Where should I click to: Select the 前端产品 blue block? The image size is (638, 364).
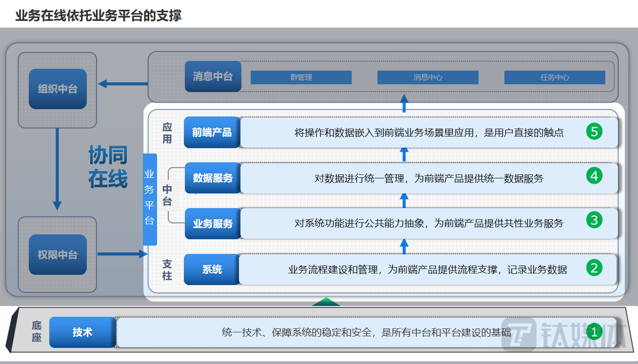tap(212, 132)
